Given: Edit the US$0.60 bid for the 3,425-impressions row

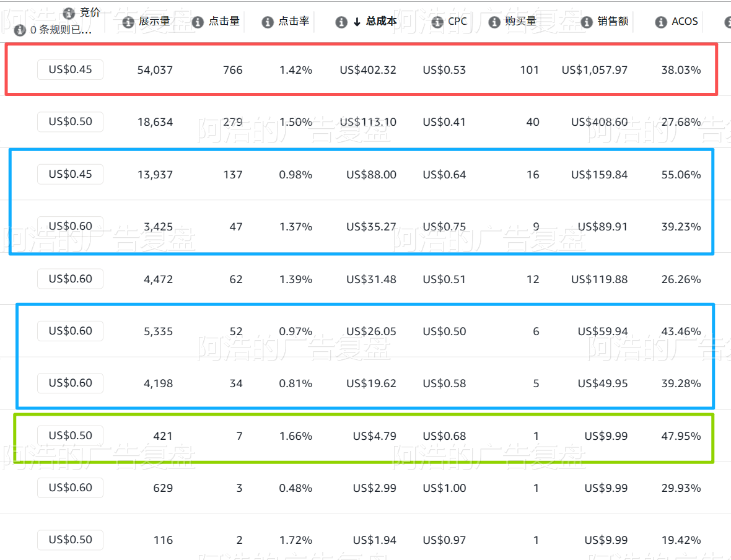Looking at the screenshot, I should tap(71, 226).
